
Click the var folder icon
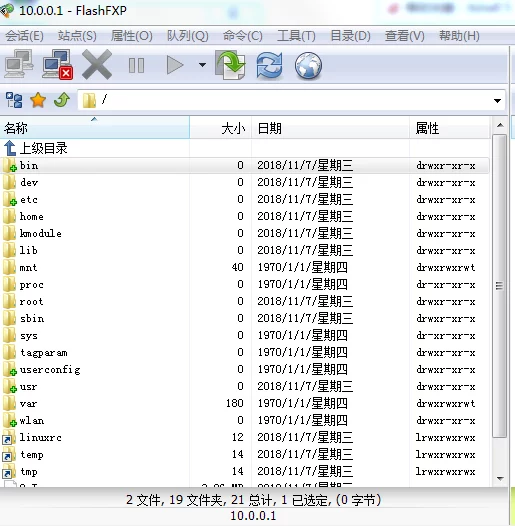[x=9, y=404]
